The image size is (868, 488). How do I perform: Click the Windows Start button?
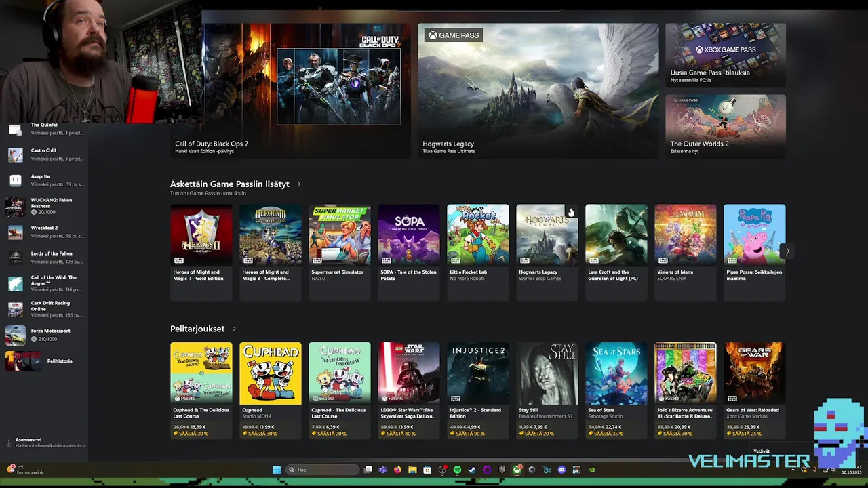pyautogui.click(x=277, y=470)
